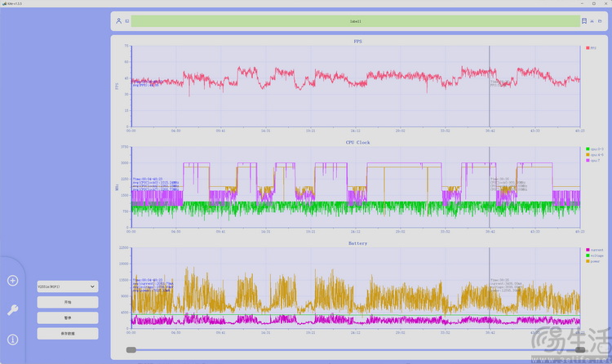Toggle the FPS legend entry
The image size is (612, 364).
[x=591, y=48]
